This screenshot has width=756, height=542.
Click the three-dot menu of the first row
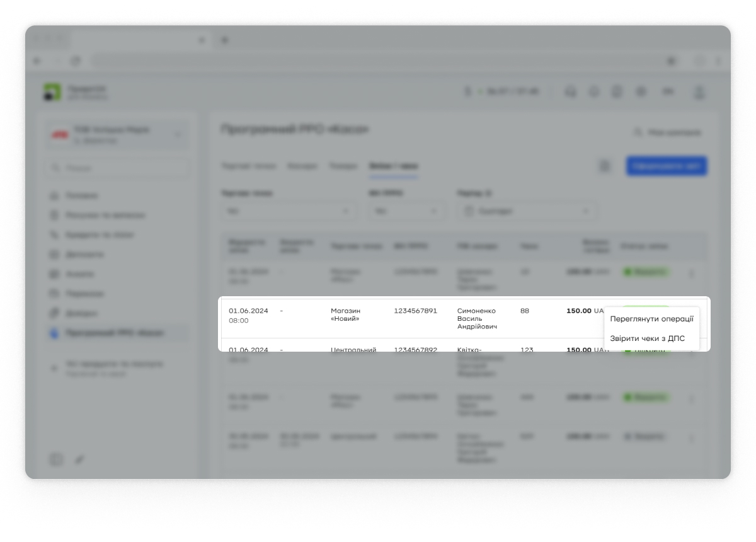(692, 274)
